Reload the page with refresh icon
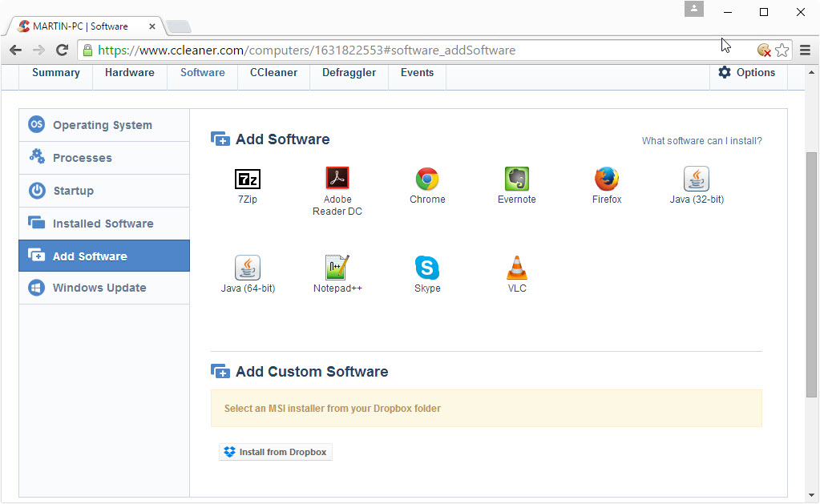Image resolution: width=820 pixels, height=504 pixels. (x=63, y=50)
